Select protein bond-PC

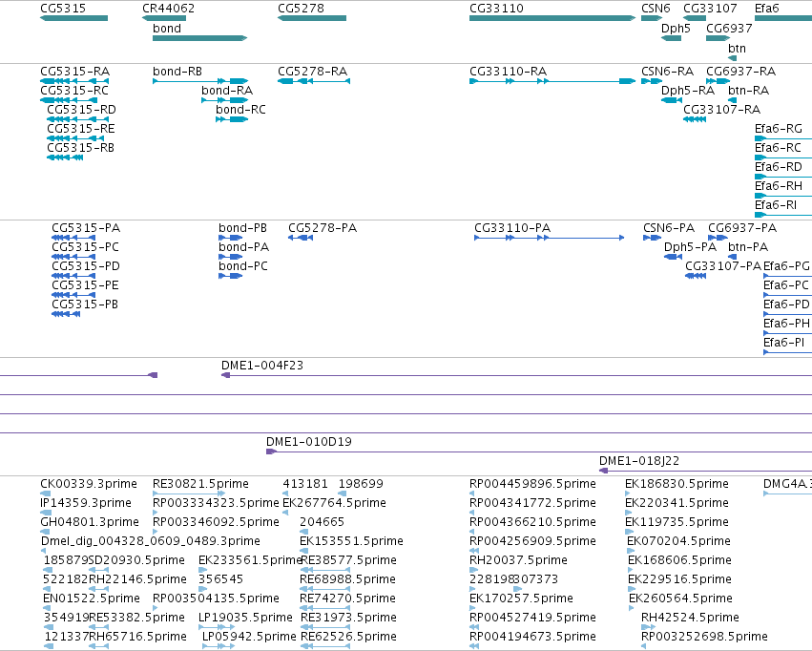point(231,276)
